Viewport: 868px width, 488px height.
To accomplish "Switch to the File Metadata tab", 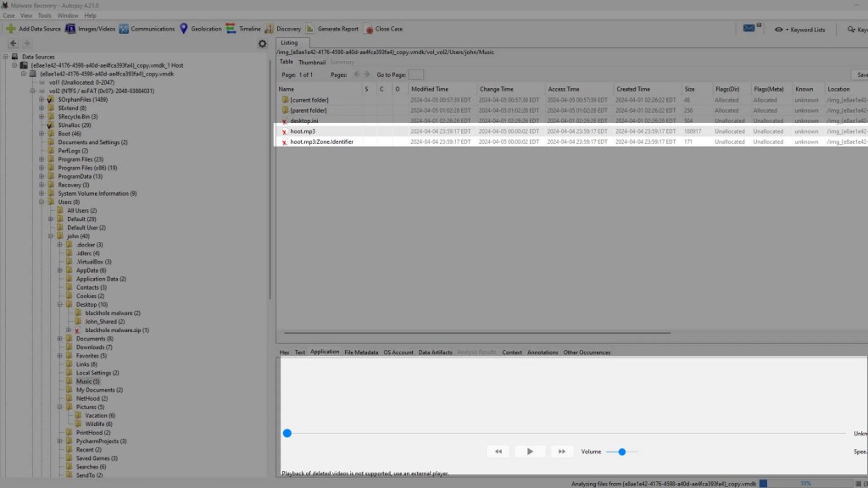I will (x=361, y=352).
